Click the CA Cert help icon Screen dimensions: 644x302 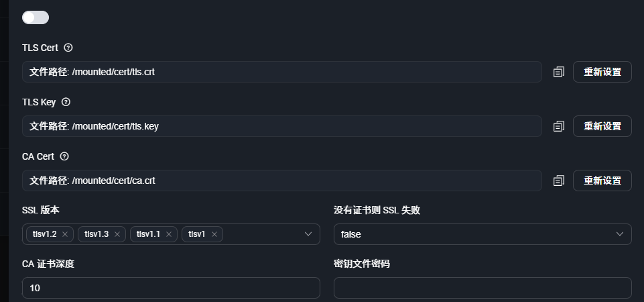pos(64,156)
